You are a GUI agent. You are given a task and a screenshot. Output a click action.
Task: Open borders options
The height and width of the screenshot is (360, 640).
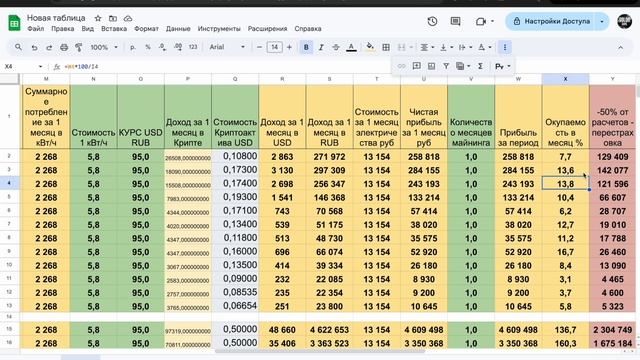[386, 47]
